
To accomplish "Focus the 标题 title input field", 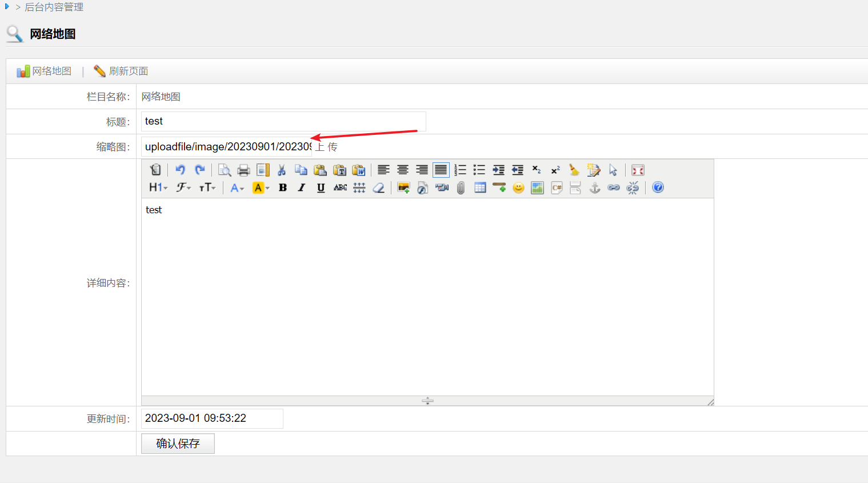I will point(283,121).
